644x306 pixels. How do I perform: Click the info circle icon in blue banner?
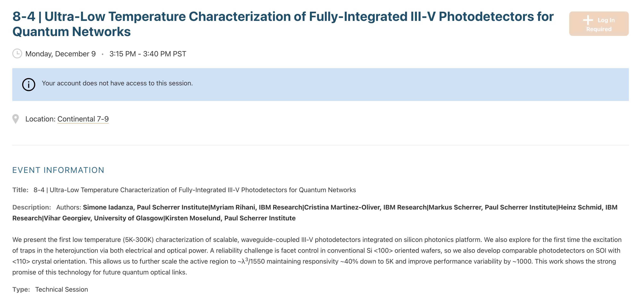[x=28, y=85]
